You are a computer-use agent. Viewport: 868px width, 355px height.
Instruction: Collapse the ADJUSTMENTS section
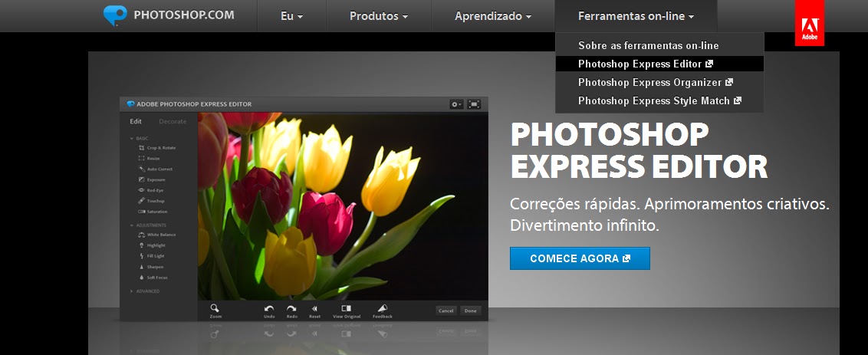click(x=148, y=225)
